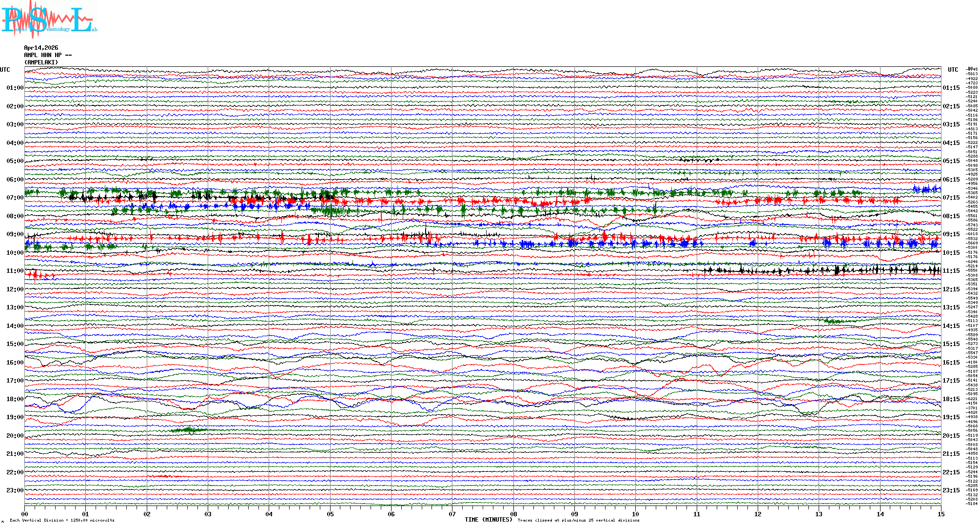Click minute marker 00 on bottom axis
Viewport: 980px width, 527px height.
(x=25, y=514)
